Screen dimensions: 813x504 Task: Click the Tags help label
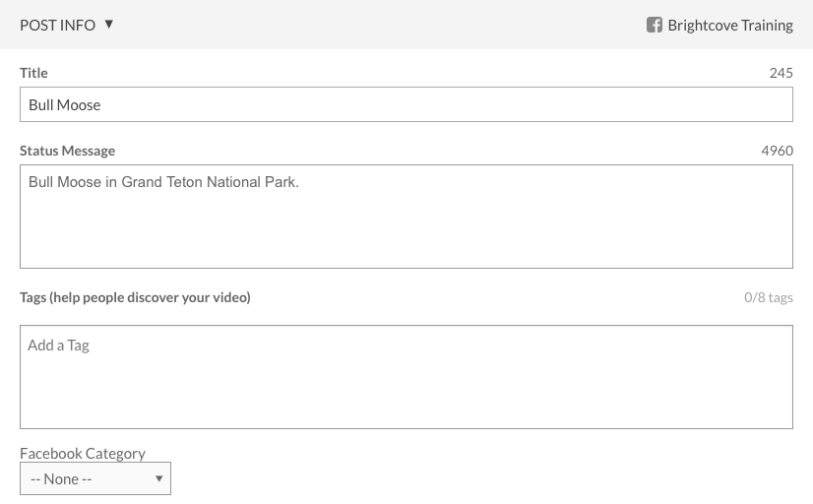point(135,297)
